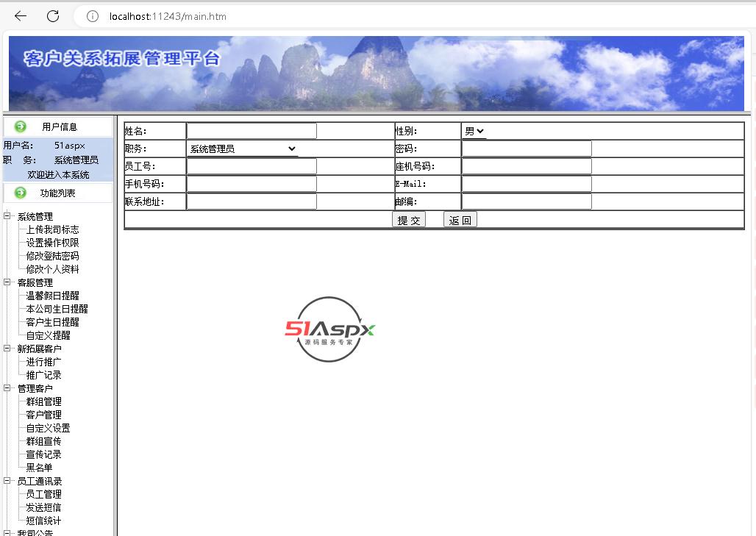This screenshot has width=756, height=536.
Task: Open 上传我司标志 in the tree
Action: (52, 229)
